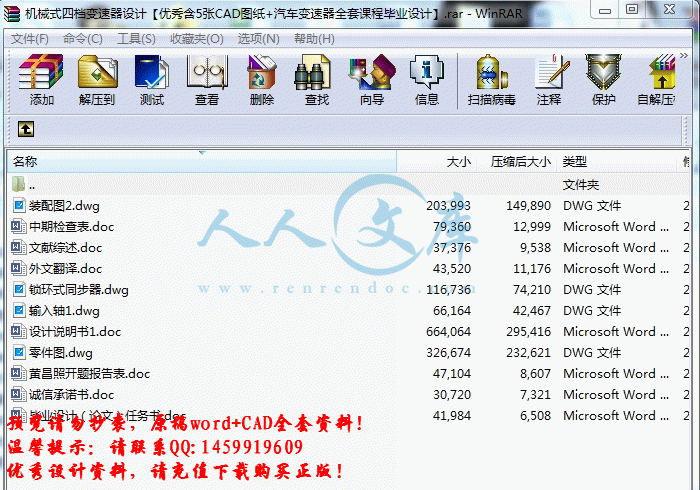This screenshot has height=490, width=700.
Task: Minimize the WinRAR window
Action: pyautogui.click(x=605, y=9)
